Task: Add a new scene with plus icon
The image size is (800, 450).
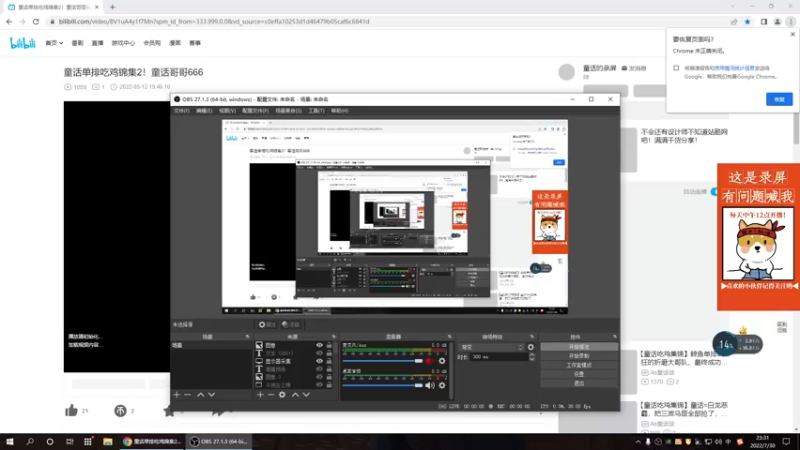Action: click(177, 394)
